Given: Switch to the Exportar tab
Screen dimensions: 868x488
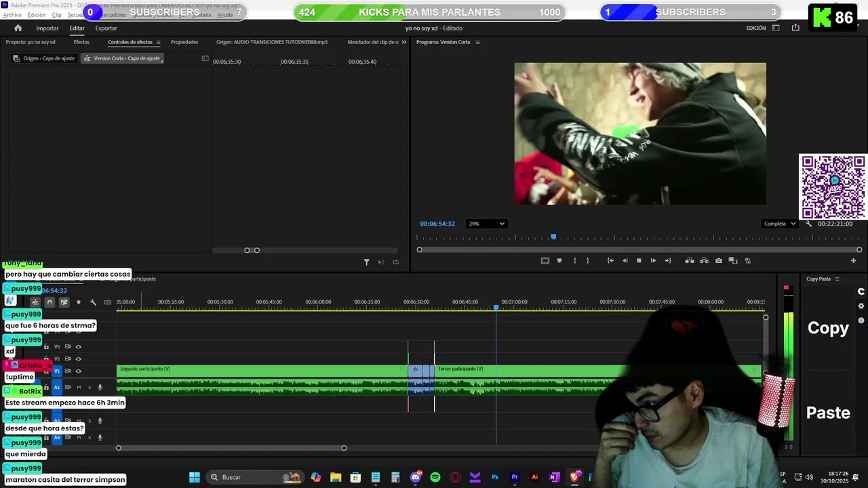Looking at the screenshot, I should tap(106, 28).
